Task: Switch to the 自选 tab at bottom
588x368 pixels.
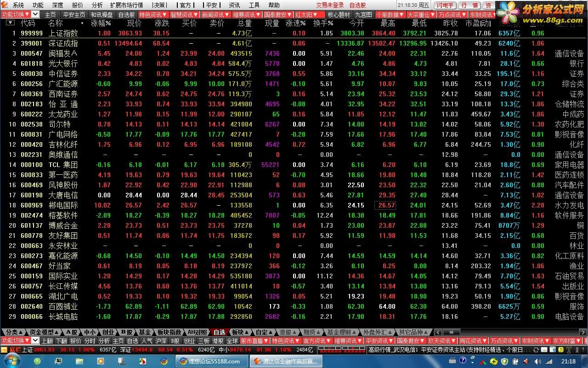Action: tap(219, 332)
